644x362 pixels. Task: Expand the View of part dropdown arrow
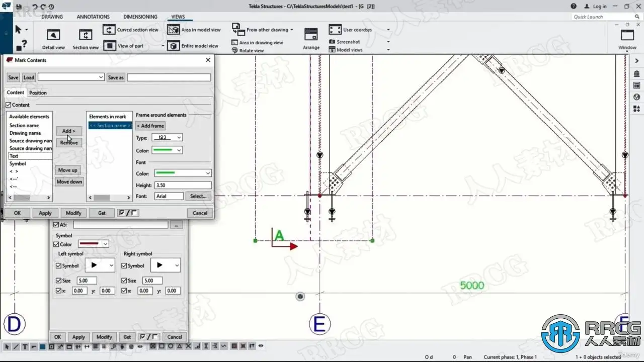[x=163, y=46]
